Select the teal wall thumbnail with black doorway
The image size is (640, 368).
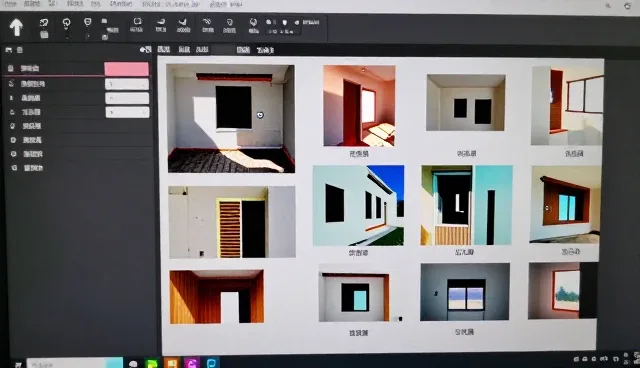(x=467, y=205)
